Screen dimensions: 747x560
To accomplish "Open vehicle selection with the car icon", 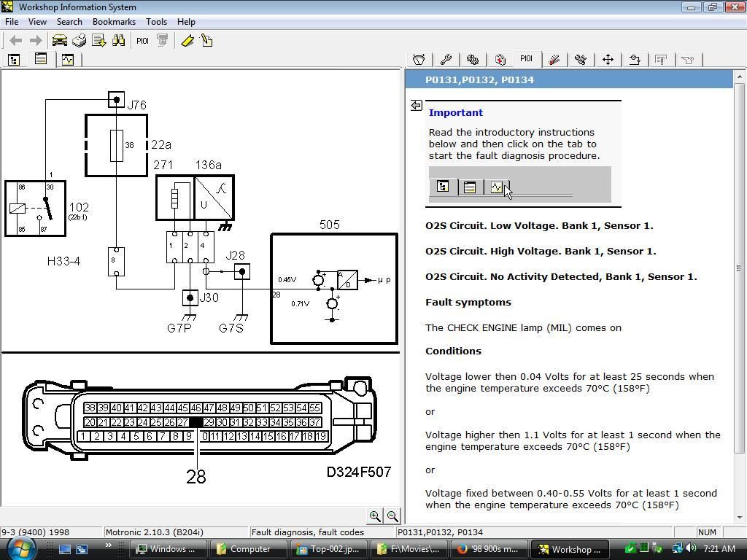I will click(x=59, y=40).
